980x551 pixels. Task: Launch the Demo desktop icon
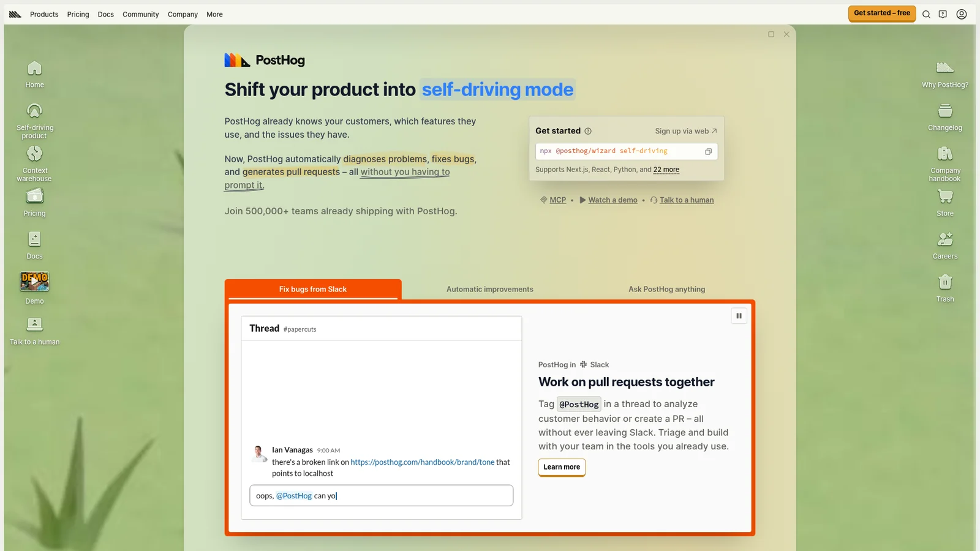[x=34, y=288]
